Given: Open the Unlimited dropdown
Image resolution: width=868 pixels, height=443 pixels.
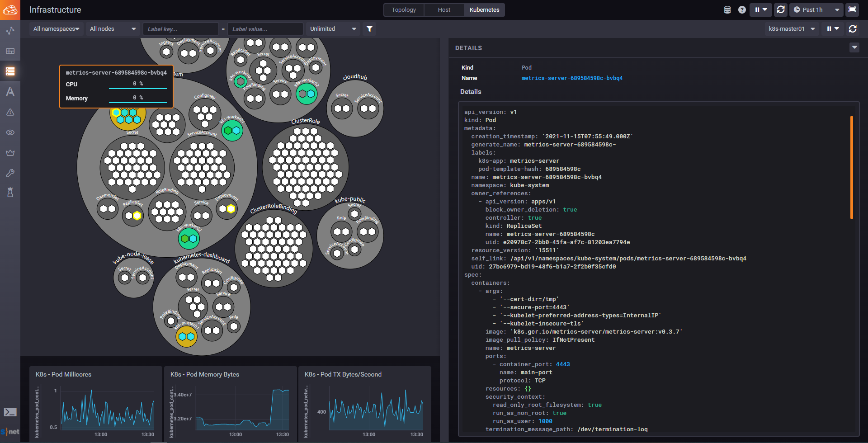Looking at the screenshot, I should tap(333, 29).
